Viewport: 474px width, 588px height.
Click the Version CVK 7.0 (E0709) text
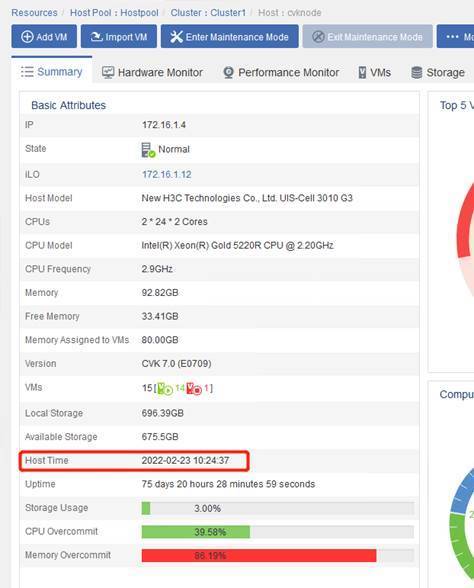[176, 363]
